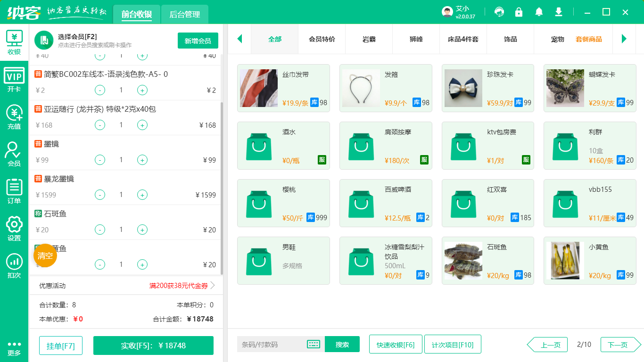Open the orders (订单) sidebar icon
The width and height of the screenshot is (644, 362).
[14, 191]
